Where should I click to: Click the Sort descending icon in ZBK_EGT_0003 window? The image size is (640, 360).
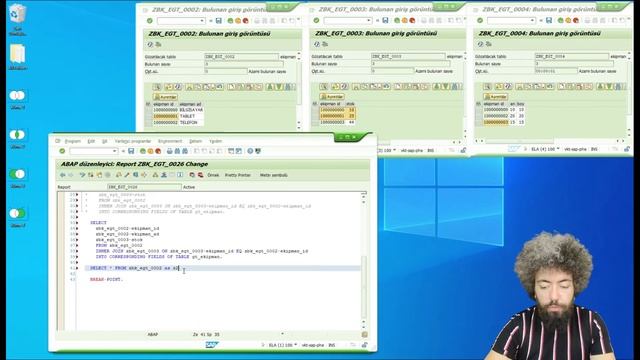pos(445,87)
